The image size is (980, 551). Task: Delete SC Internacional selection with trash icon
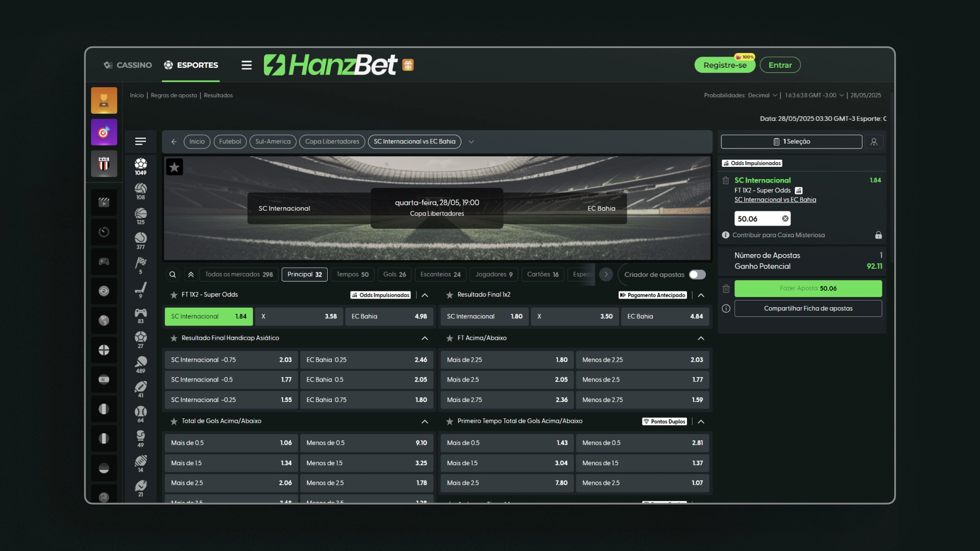[x=725, y=181]
